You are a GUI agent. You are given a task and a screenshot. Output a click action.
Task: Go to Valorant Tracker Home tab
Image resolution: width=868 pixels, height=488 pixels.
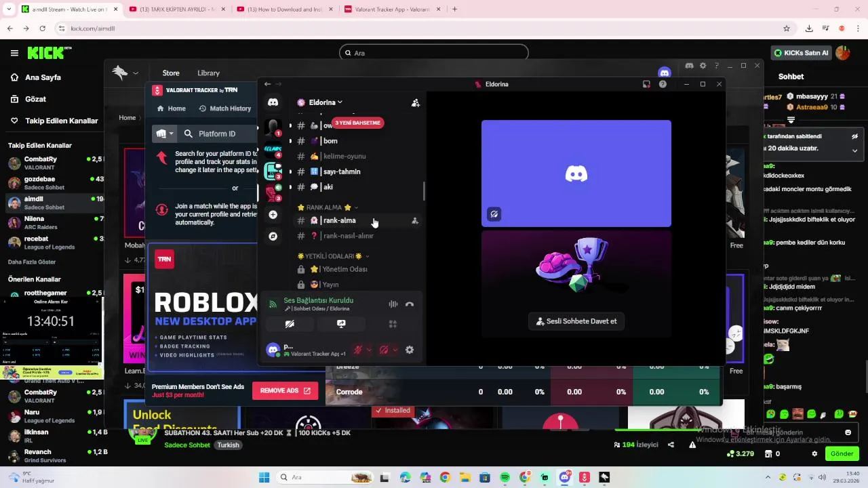[171, 108]
